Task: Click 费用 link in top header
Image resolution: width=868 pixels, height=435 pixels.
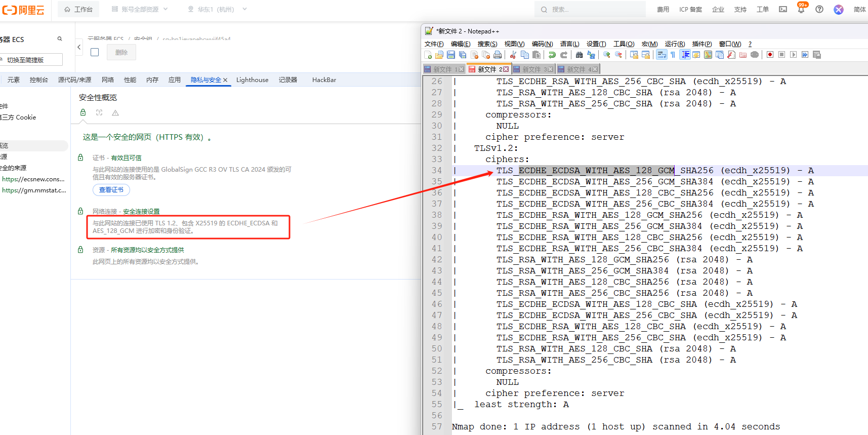Action: pos(663,9)
